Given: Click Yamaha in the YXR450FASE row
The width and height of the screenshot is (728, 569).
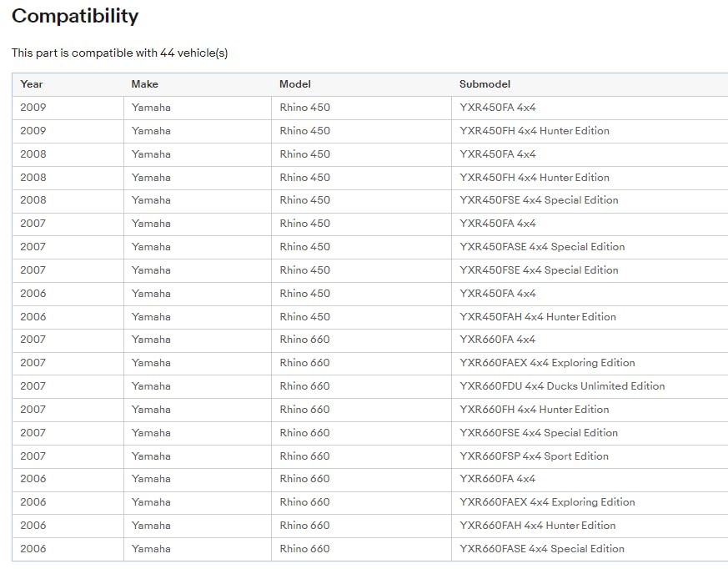Looking at the screenshot, I should coord(151,247).
